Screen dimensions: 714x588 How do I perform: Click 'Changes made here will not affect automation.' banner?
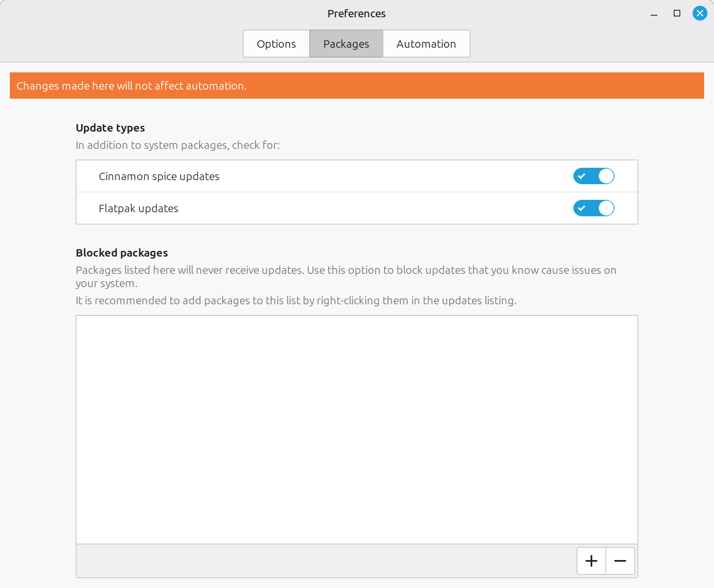point(357,86)
